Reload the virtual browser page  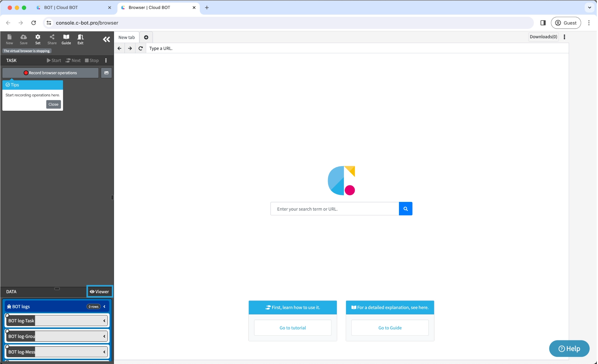[140, 48]
